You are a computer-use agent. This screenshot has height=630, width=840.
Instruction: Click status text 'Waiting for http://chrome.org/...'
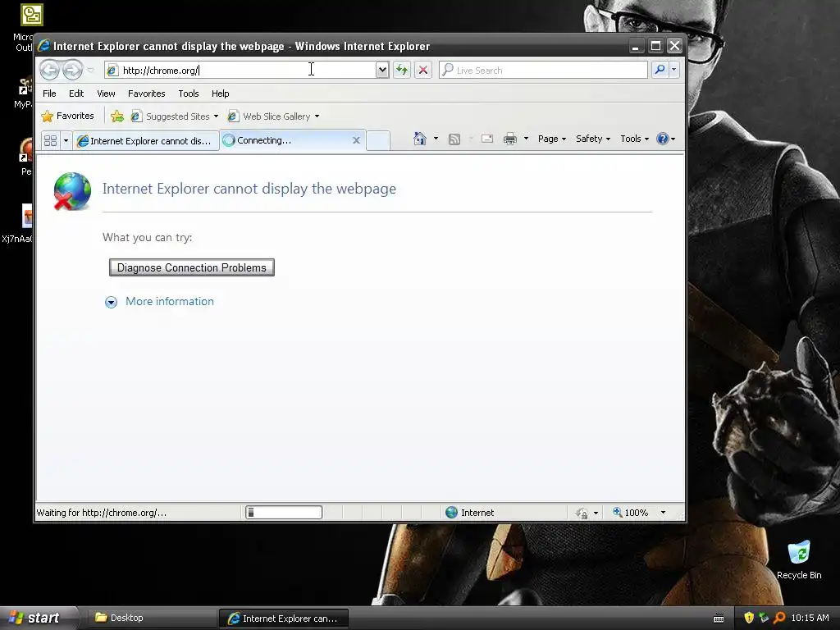(102, 513)
